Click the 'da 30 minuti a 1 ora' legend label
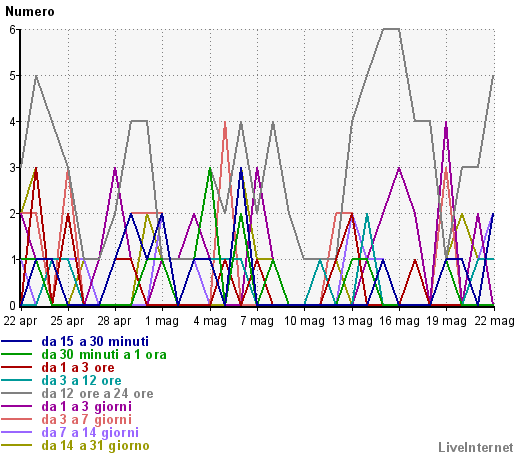Viewport: 520px width, 457px height. [104, 354]
